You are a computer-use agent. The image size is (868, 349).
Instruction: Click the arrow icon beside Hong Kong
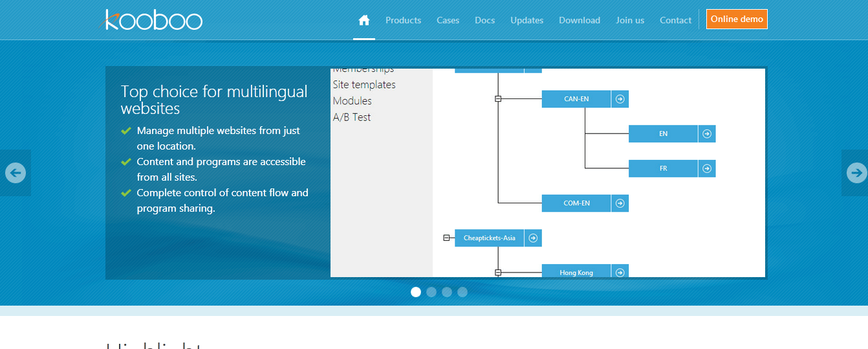pyautogui.click(x=620, y=271)
